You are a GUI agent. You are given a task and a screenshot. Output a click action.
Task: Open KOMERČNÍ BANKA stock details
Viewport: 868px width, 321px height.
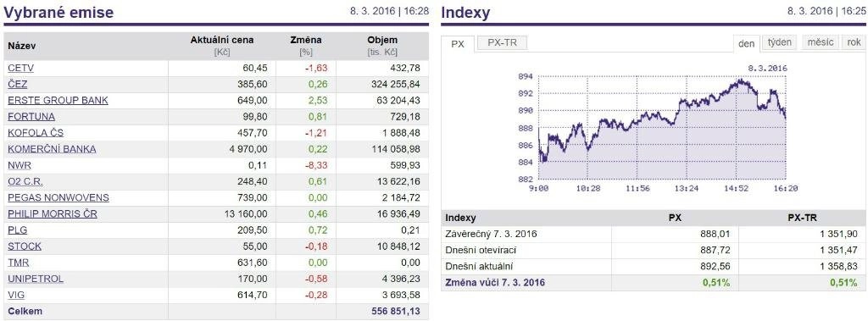tap(52, 149)
